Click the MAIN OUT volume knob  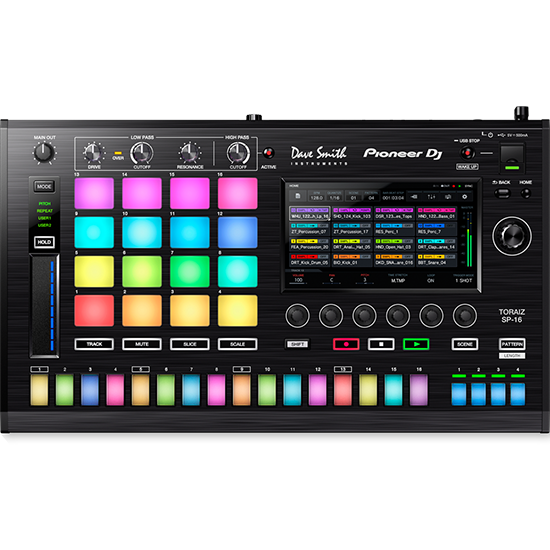[x=44, y=153]
